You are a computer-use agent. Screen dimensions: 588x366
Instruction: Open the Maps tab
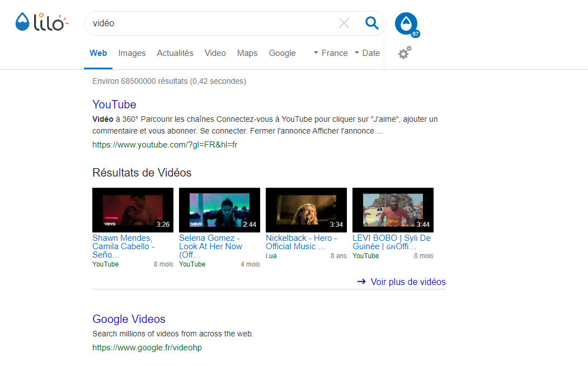pyautogui.click(x=247, y=53)
